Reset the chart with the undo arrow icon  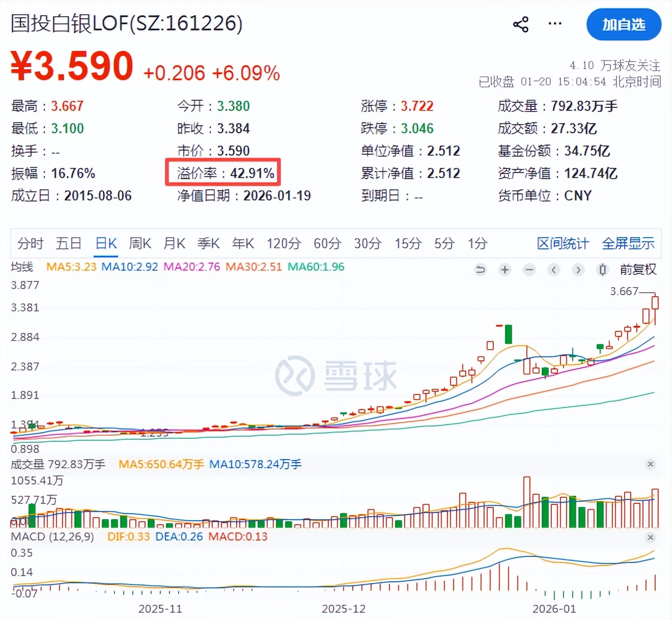coord(480,270)
